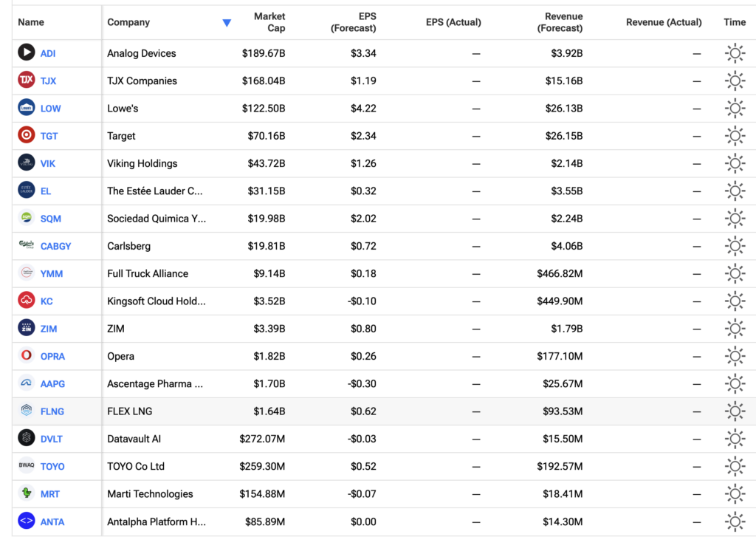Click the sun time icon in FLEX LNG row
Image resolution: width=756 pixels, height=537 pixels.
(735, 411)
